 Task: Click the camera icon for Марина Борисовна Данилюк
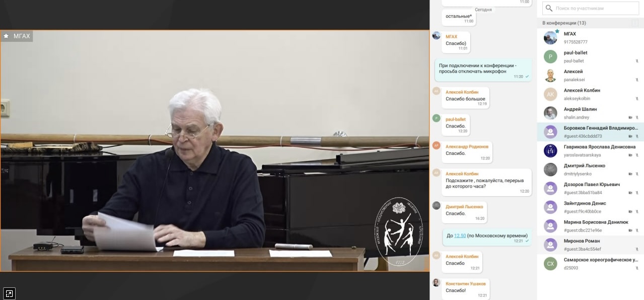tap(630, 230)
